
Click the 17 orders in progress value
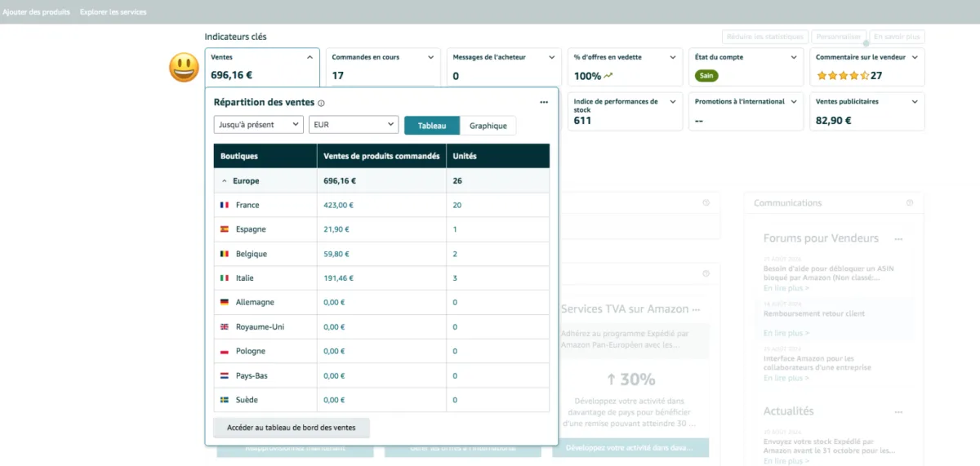(x=337, y=76)
